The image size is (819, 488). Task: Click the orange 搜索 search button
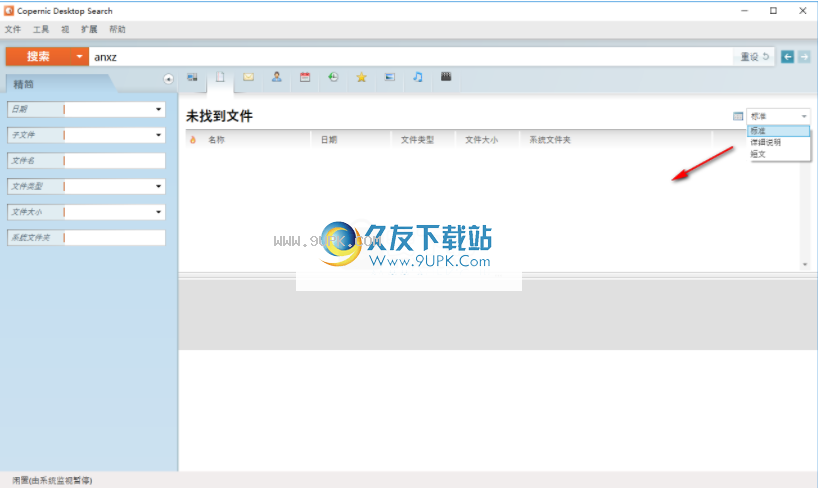tap(38, 56)
